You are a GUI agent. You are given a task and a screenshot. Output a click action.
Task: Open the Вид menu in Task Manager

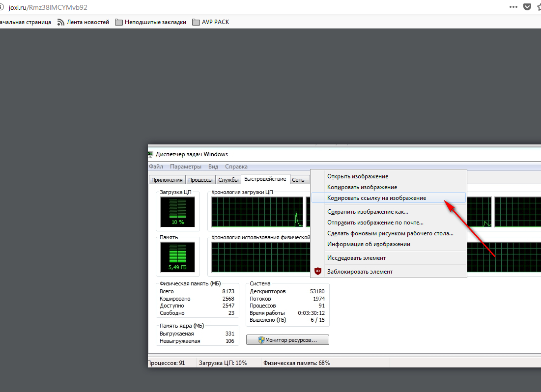point(213,167)
